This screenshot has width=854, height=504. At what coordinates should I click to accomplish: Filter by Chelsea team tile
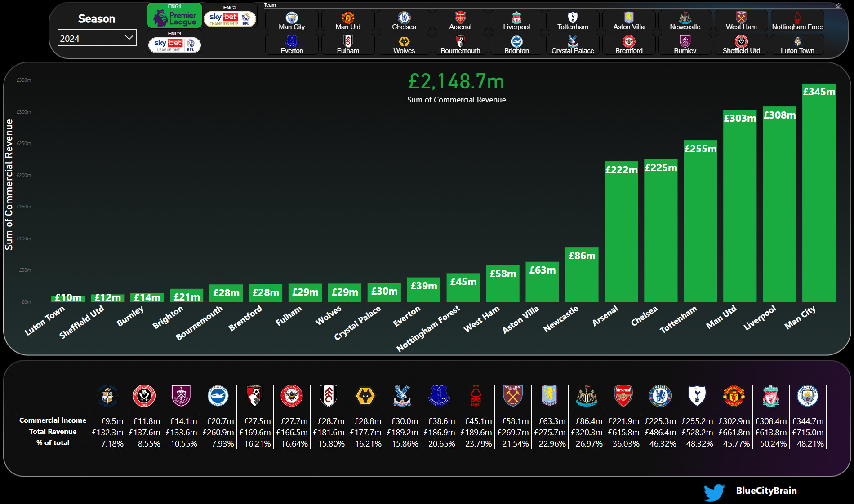coord(404,21)
